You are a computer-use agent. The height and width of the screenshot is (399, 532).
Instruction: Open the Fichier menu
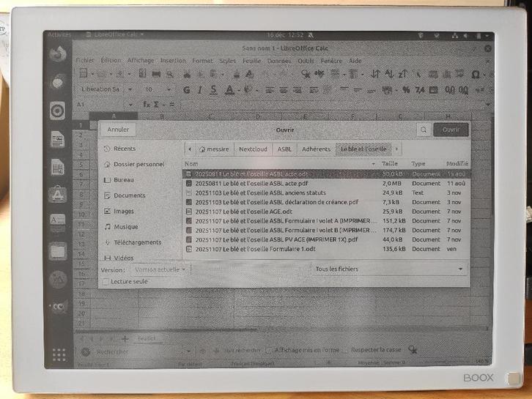tap(84, 60)
